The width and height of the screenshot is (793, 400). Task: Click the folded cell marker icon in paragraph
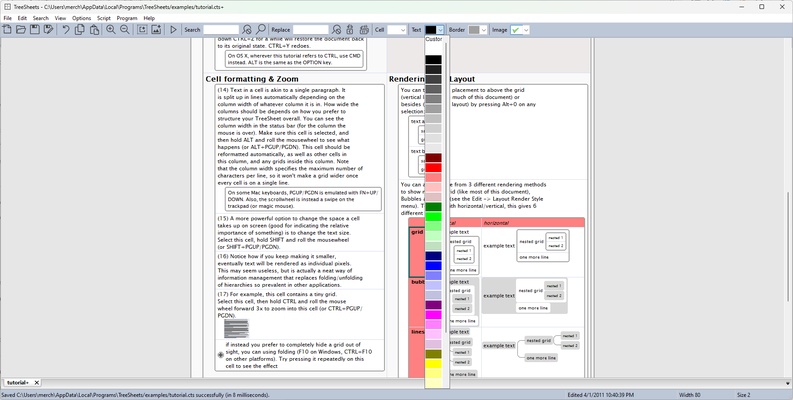[221, 355]
